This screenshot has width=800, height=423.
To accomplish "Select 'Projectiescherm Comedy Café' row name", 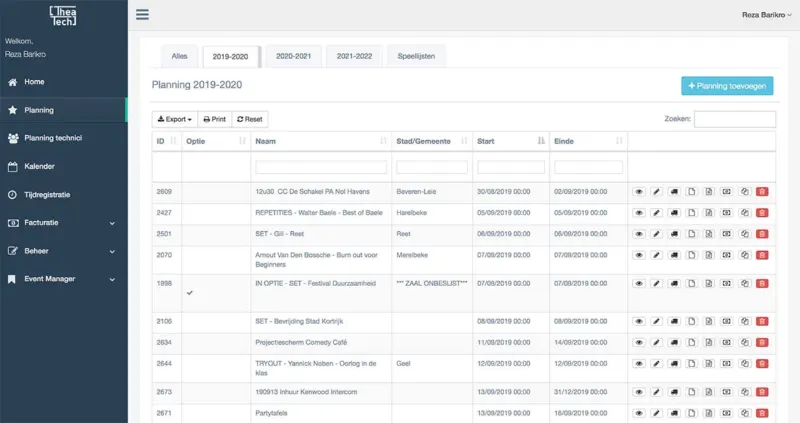I will [301, 343].
